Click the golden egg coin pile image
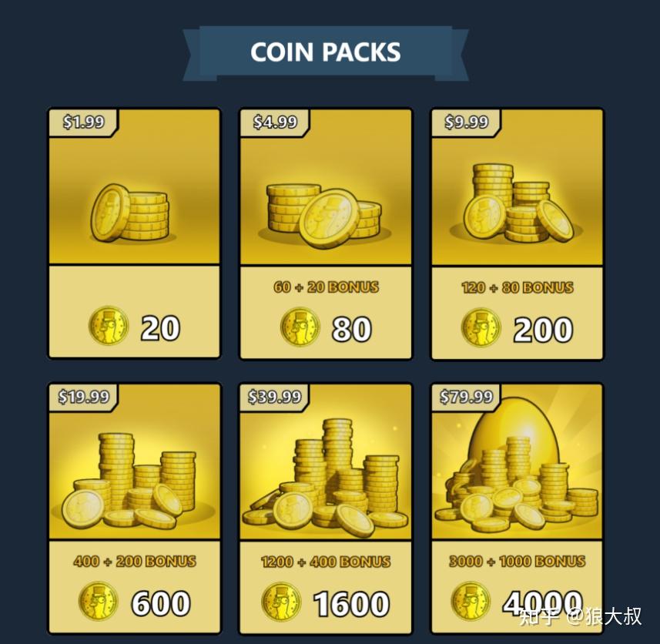This screenshot has height=644, width=660. click(517, 465)
